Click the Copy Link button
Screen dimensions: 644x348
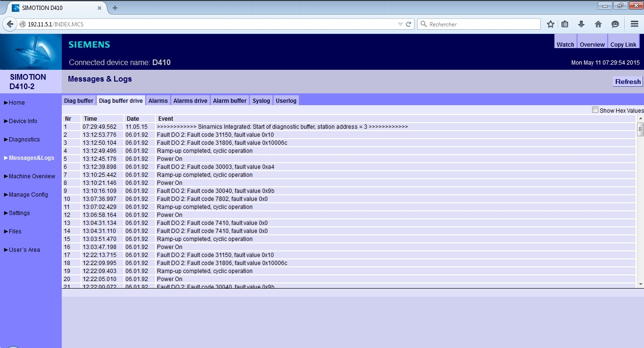(x=623, y=41)
